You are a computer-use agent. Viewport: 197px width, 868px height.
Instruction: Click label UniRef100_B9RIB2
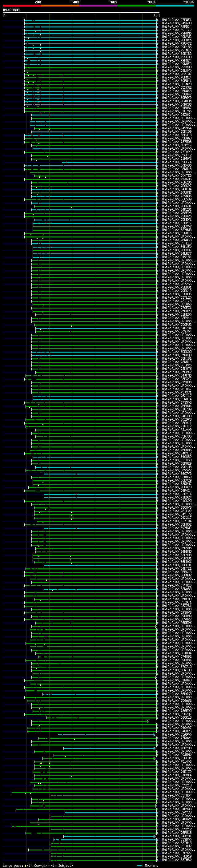tap(176, 54)
